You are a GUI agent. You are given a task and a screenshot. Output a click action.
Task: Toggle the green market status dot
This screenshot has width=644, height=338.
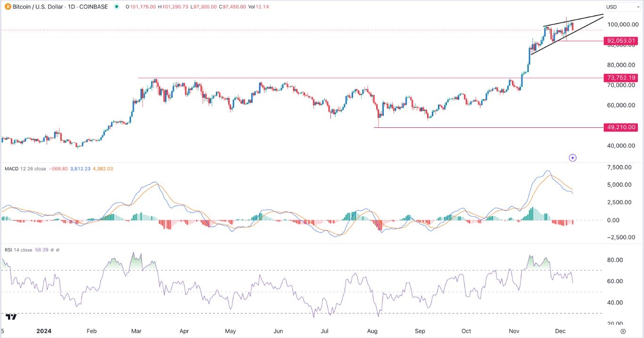116,7
